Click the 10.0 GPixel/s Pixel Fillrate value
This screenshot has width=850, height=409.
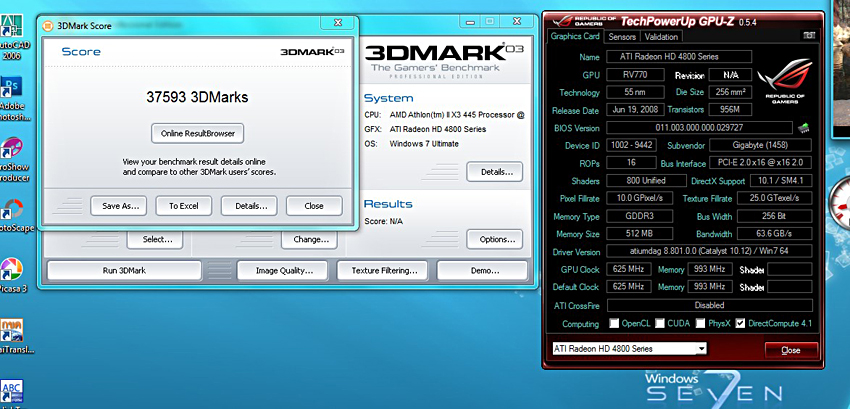(x=639, y=199)
